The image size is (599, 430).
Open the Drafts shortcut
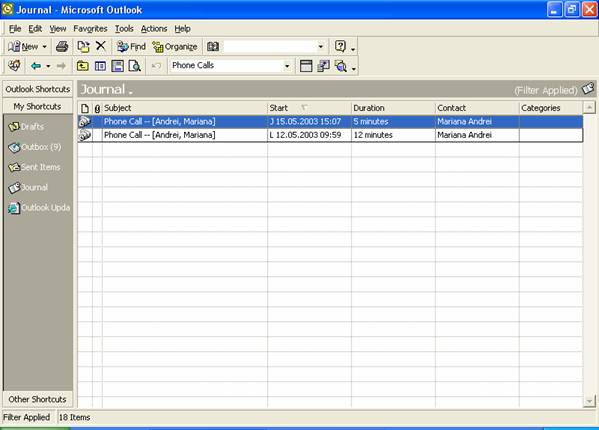(26, 126)
